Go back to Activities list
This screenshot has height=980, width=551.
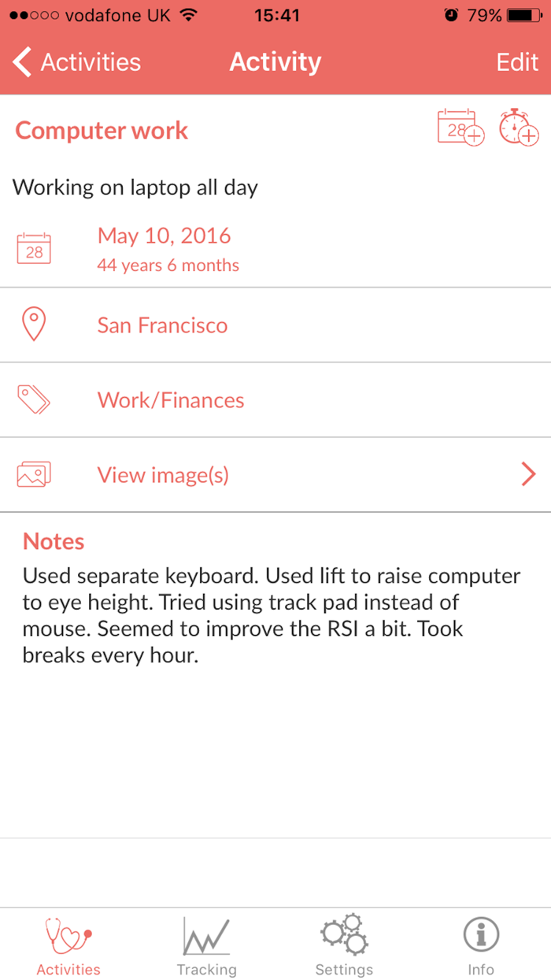pos(77,62)
